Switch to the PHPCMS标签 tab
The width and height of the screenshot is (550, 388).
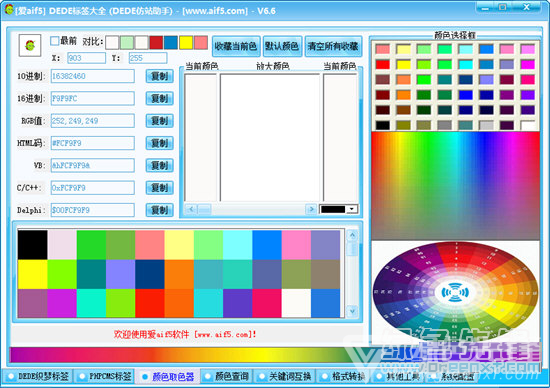(105, 377)
